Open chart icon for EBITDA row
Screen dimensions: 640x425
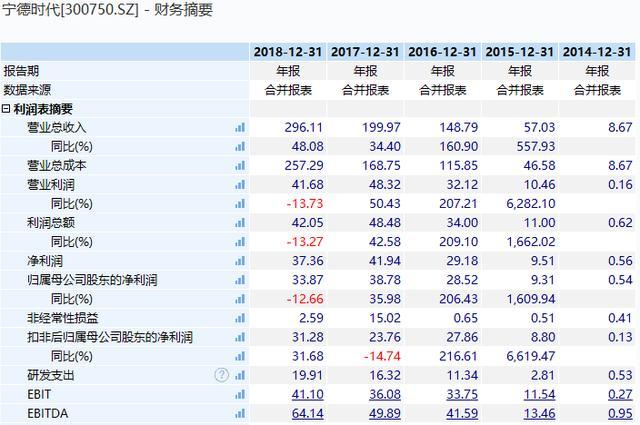click(x=240, y=414)
